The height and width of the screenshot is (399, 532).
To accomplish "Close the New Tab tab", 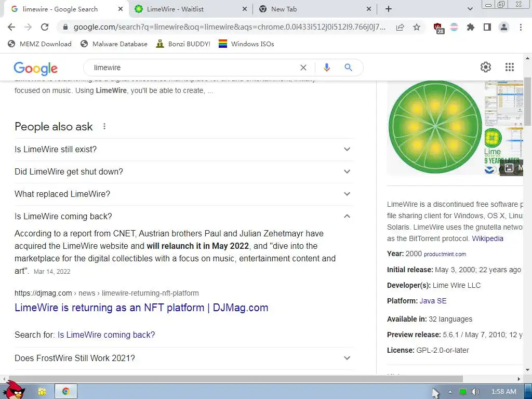I will [x=369, y=9].
